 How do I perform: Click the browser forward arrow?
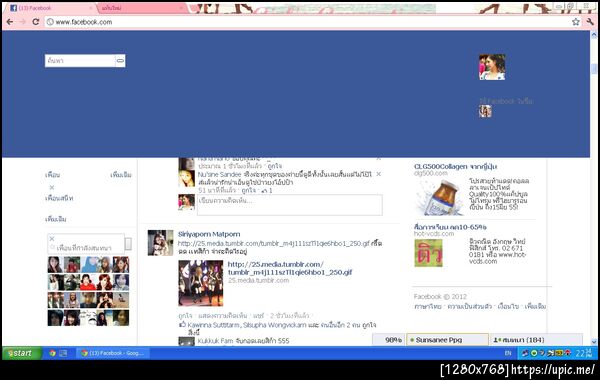coord(23,22)
